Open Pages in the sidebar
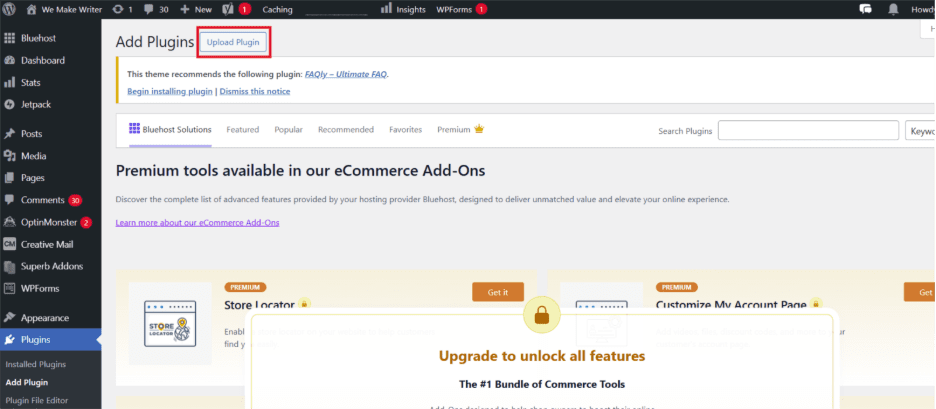Image resolution: width=936 pixels, height=409 pixels. (x=51, y=178)
